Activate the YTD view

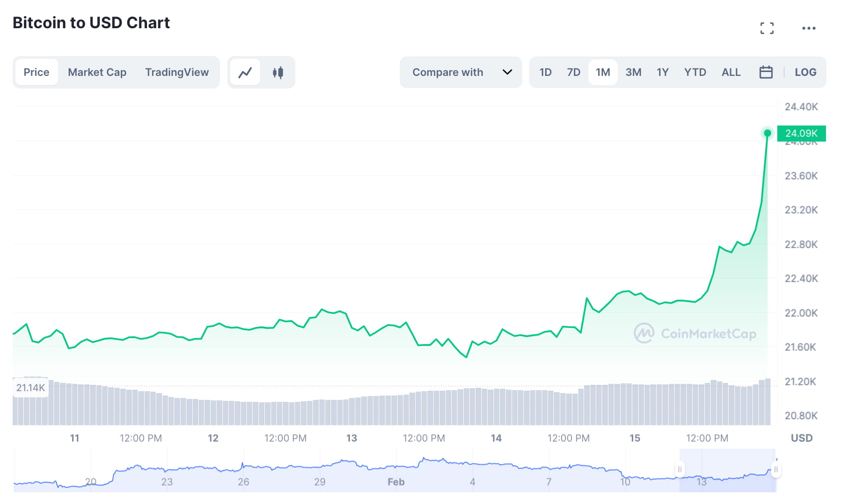695,72
